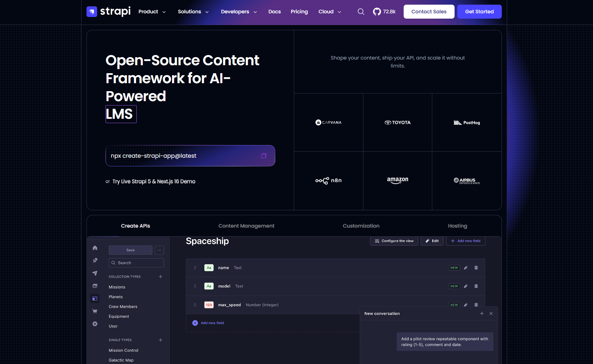Focus the content types Search field

coord(136,263)
